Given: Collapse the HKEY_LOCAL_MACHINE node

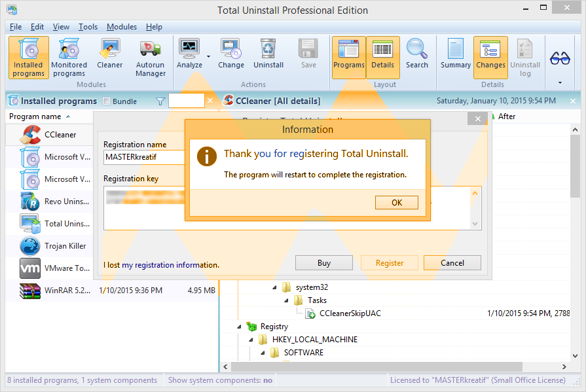Looking at the screenshot, I should pyautogui.click(x=251, y=340).
